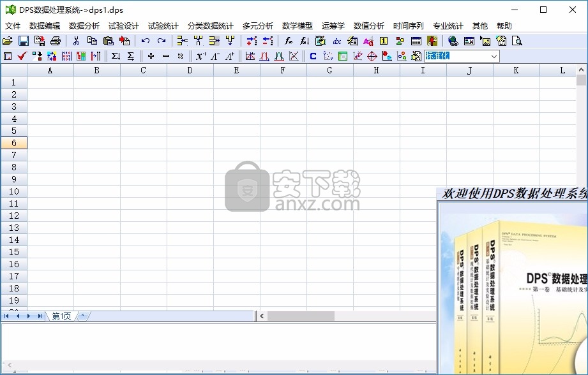The image size is (588, 375).
Task: Switch to the 第1页 sheet tab
Action: point(61,316)
